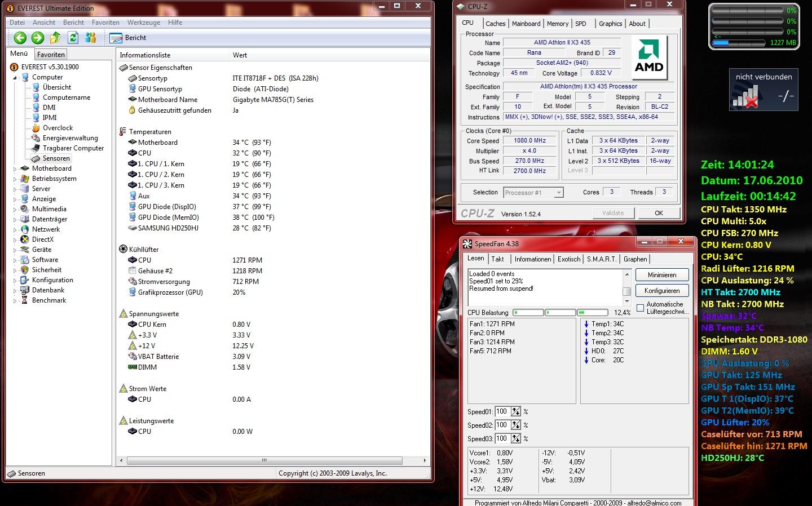The height and width of the screenshot is (506, 812).
Task: Expand the Motherboard tree node
Action: 15,168
